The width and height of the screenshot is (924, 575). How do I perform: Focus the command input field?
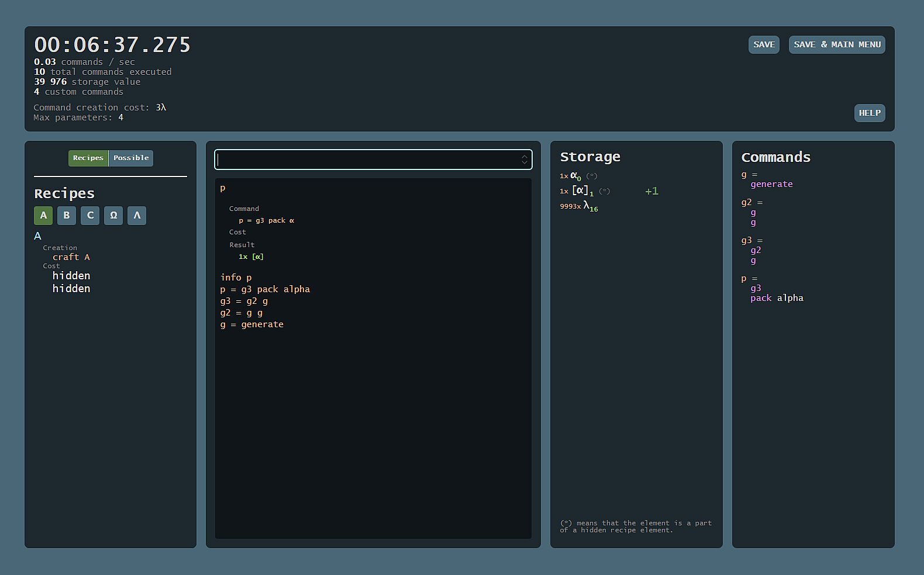(367, 160)
